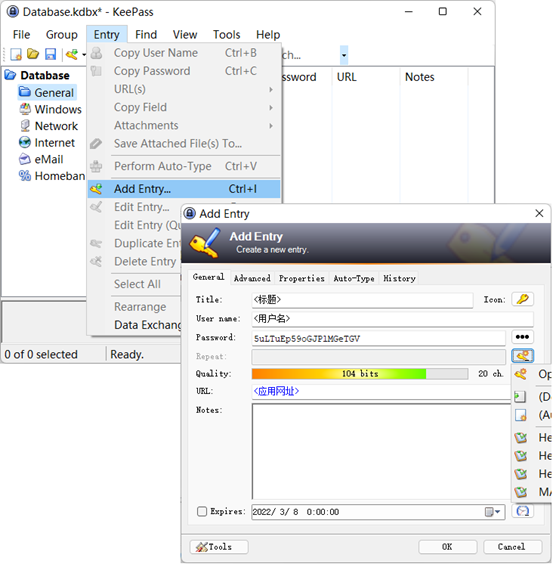Viewport: 553px width, 564px height.
Task: Open the Tools menu
Action: tap(226, 35)
